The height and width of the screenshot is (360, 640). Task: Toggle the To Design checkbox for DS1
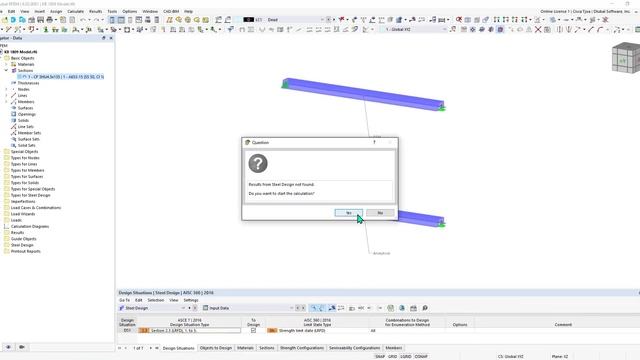tap(253, 330)
